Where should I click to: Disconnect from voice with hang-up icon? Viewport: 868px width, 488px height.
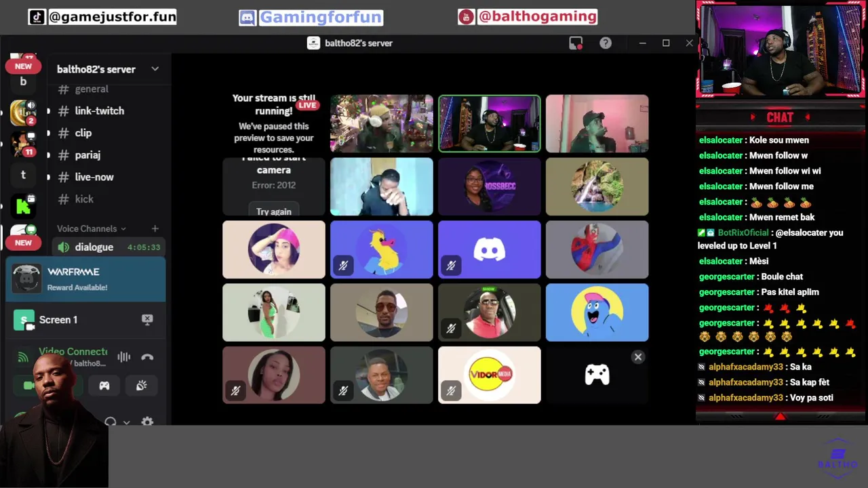pyautogui.click(x=147, y=357)
